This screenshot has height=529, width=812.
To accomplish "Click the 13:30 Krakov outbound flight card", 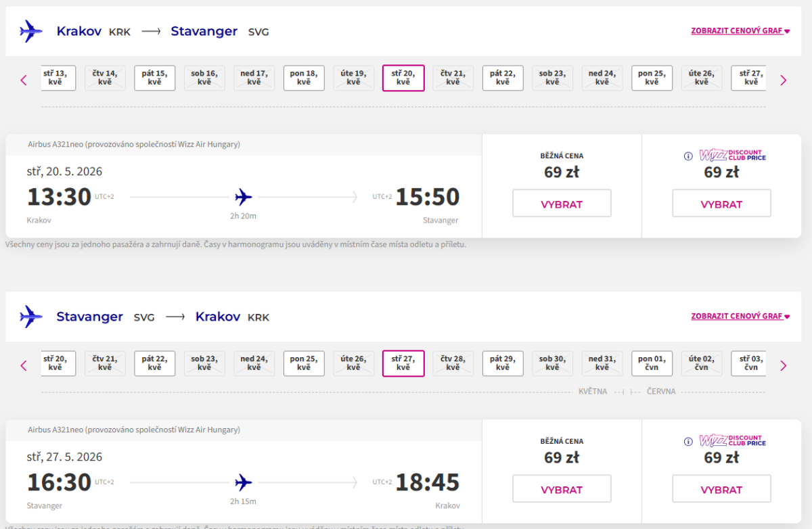I will 244,198.
